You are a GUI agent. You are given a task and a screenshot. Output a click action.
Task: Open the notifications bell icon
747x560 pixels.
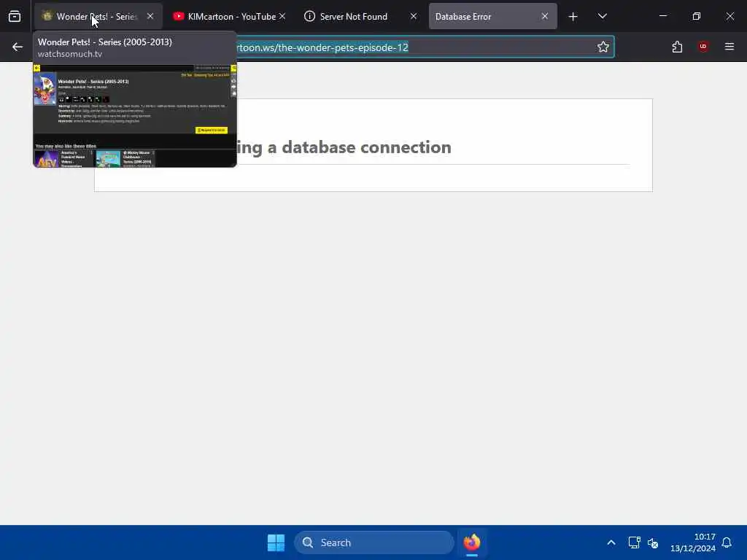pos(727,542)
